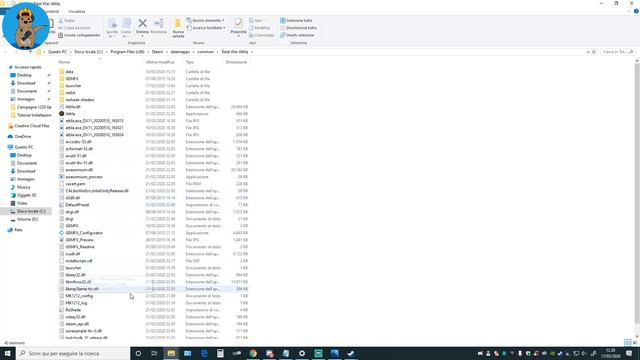Select Oggetti 3D in the navigation pane
The image size is (640, 360).
23,195
